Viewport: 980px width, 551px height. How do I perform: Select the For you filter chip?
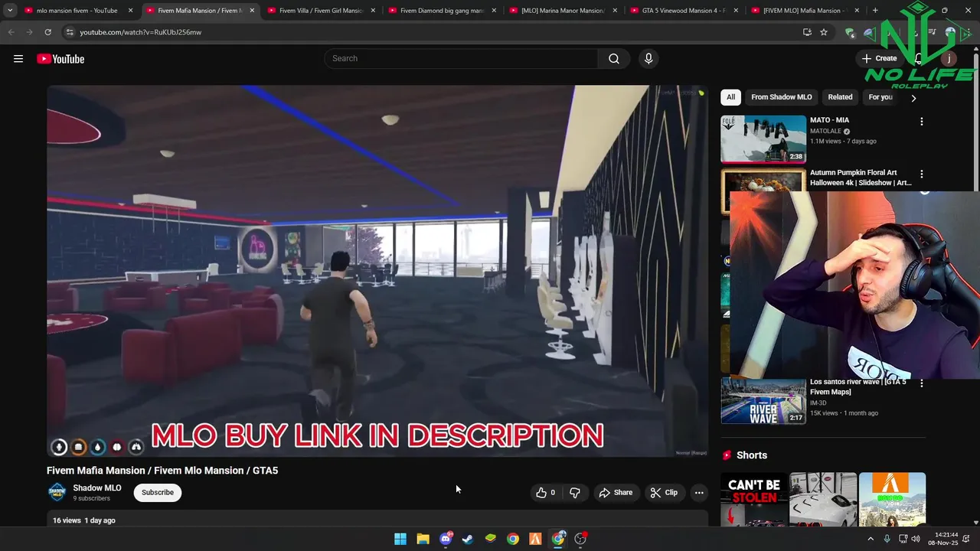[x=880, y=97]
